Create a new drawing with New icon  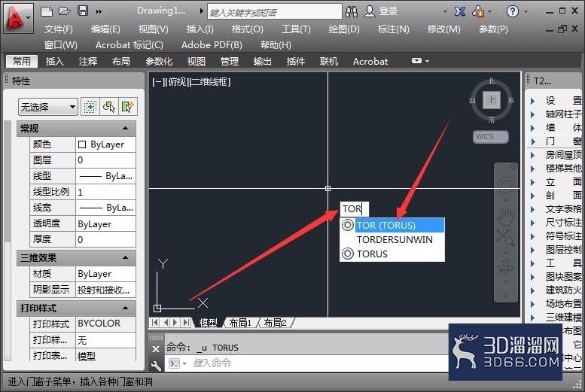[x=47, y=11]
